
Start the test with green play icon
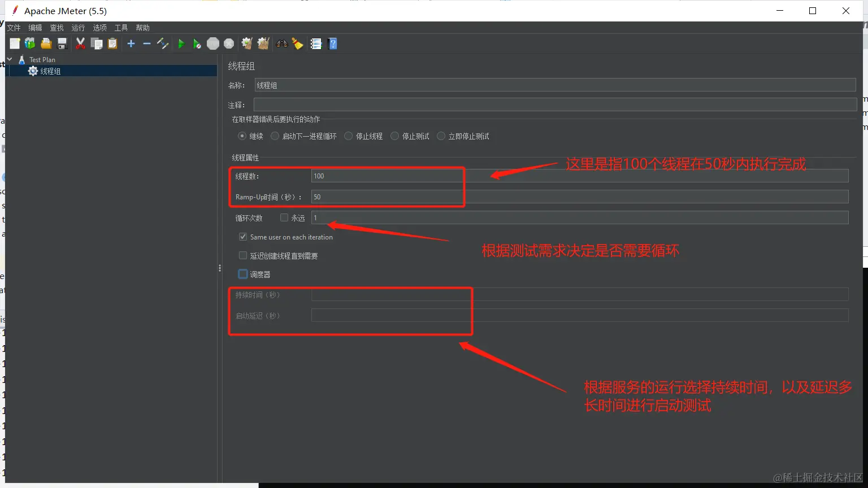(x=181, y=43)
